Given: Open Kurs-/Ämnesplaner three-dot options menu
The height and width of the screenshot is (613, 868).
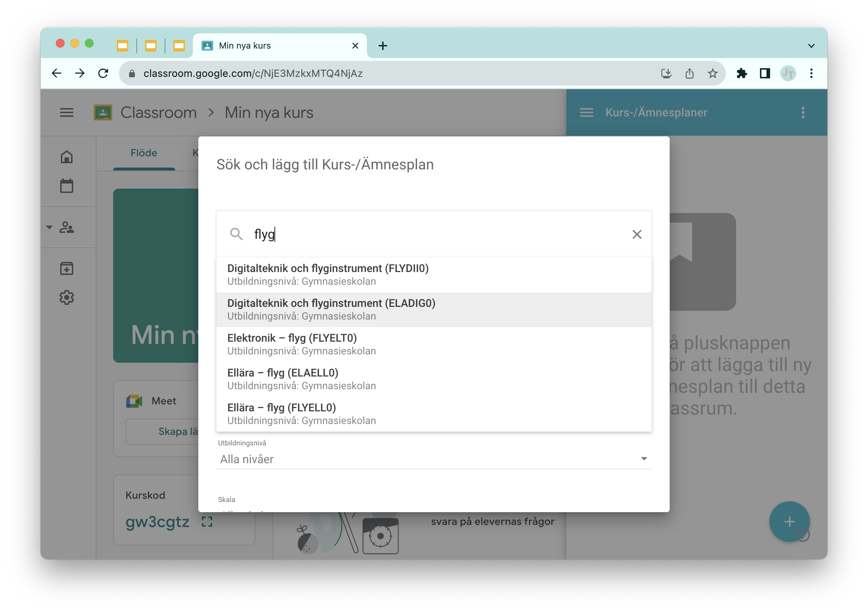Looking at the screenshot, I should pyautogui.click(x=803, y=112).
